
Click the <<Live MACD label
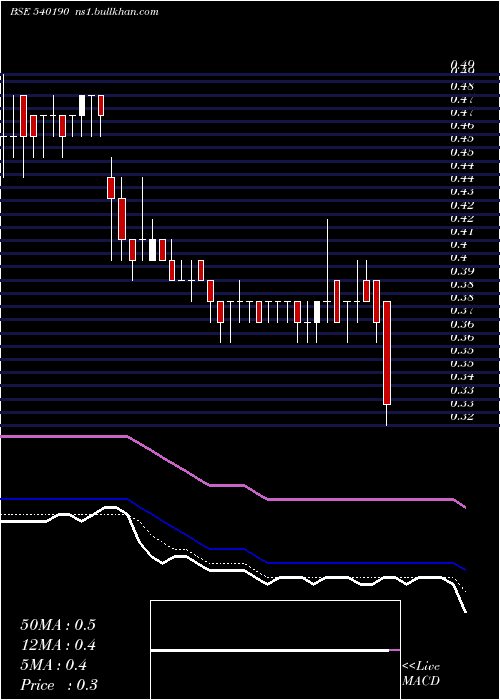pos(421,673)
